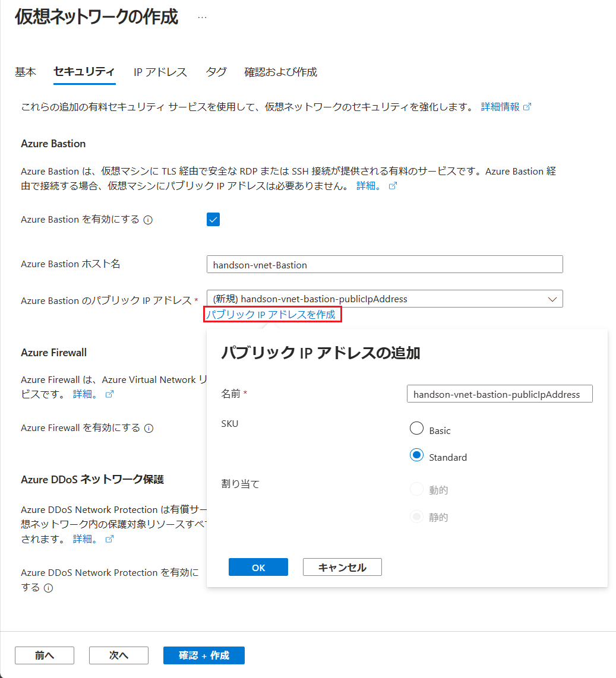Switch to the 基本 tab
Viewport: 616px width, 678px height.
tap(26, 72)
